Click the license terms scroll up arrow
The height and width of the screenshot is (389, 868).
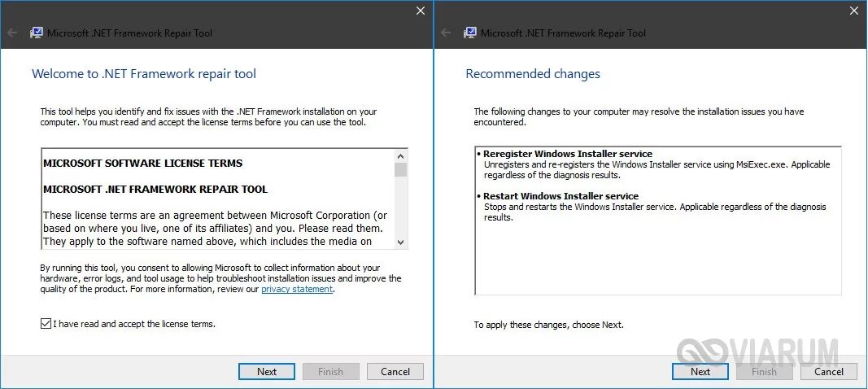401,155
